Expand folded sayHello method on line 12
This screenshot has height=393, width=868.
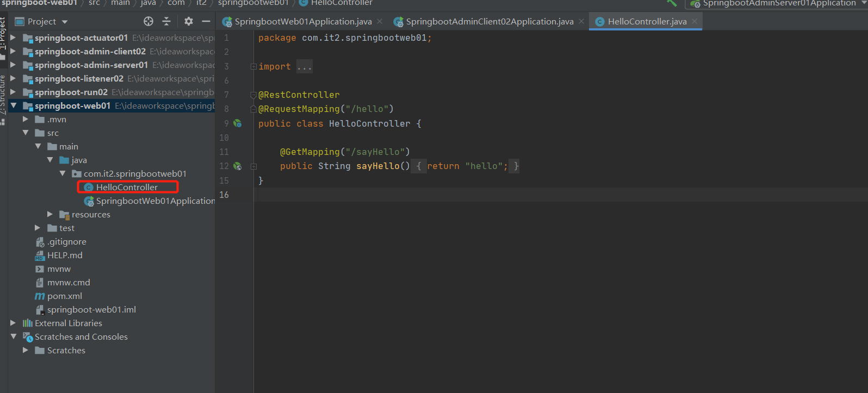click(253, 166)
